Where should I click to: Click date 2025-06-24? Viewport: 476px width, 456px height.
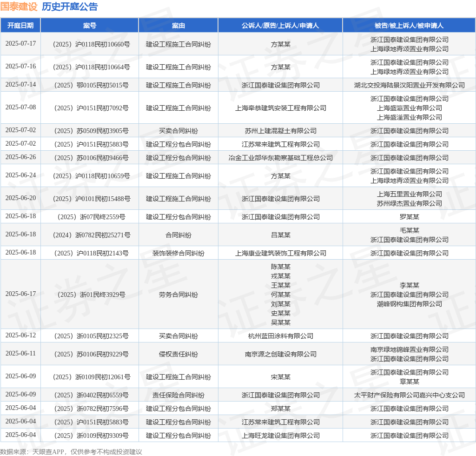20,175
